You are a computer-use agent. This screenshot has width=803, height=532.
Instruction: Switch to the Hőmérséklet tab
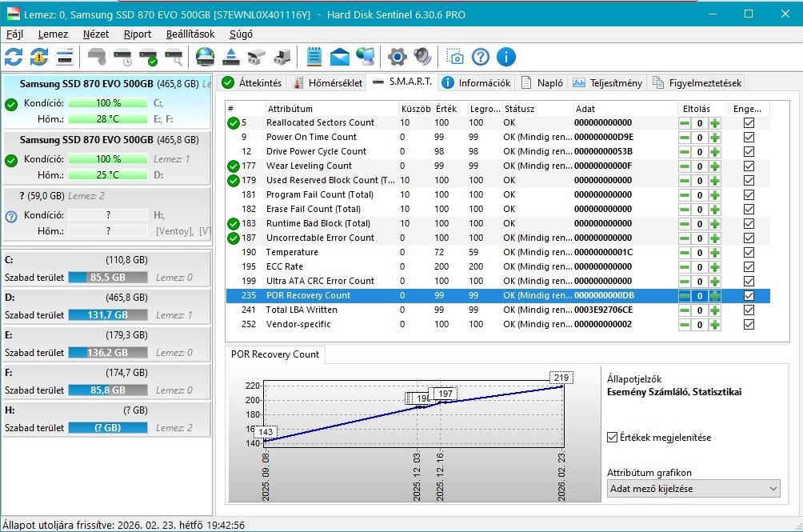[x=327, y=83]
